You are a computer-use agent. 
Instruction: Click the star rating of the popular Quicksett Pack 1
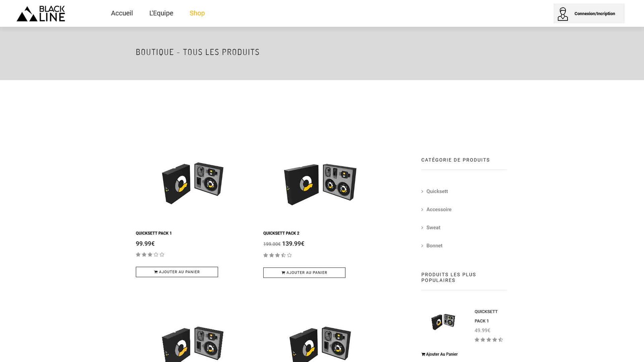(x=489, y=340)
